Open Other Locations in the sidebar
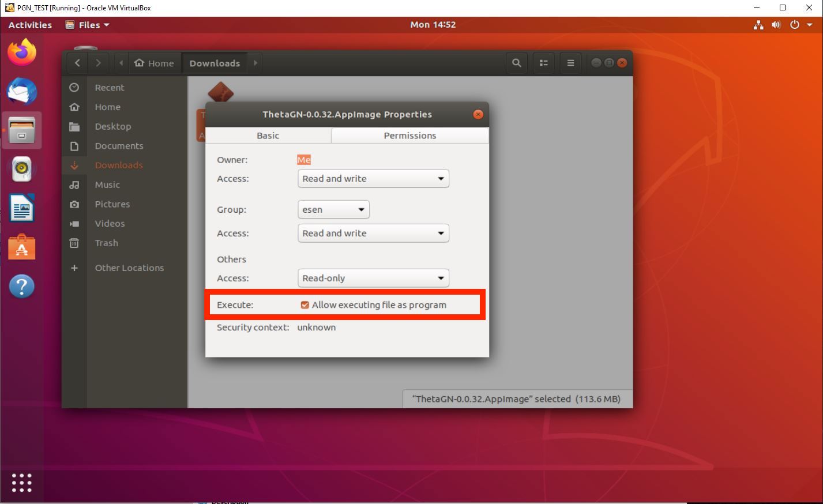 click(125, 268)
